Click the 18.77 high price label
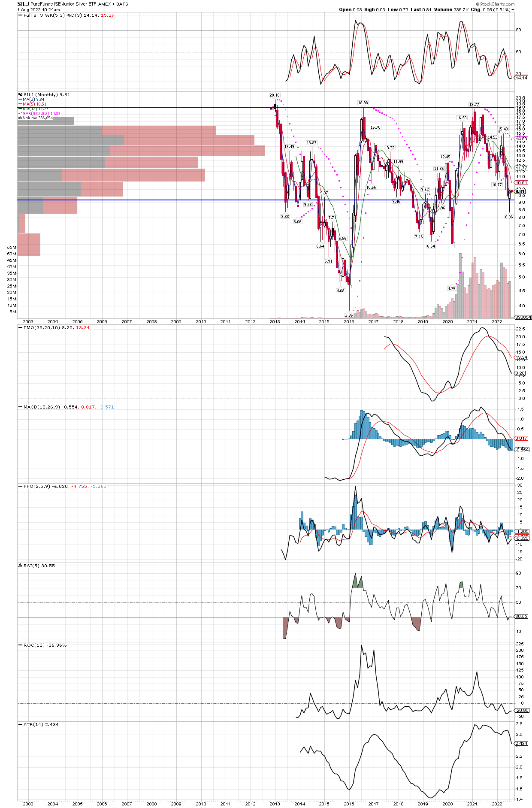The height and width of the screenshot is (808, 532). (x=474, y=105)
